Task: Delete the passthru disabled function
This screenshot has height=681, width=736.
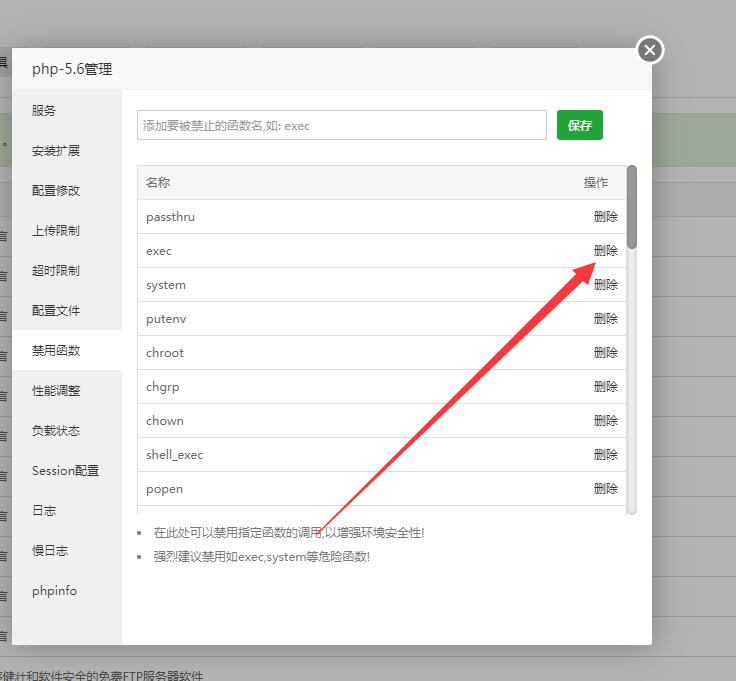Action: tap(605, 217)
